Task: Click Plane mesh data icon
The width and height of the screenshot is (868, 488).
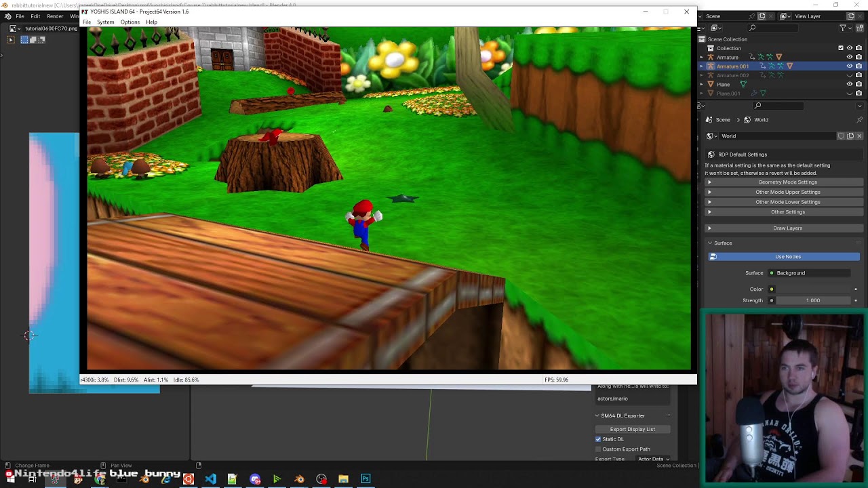Action: tap(743, 84)
